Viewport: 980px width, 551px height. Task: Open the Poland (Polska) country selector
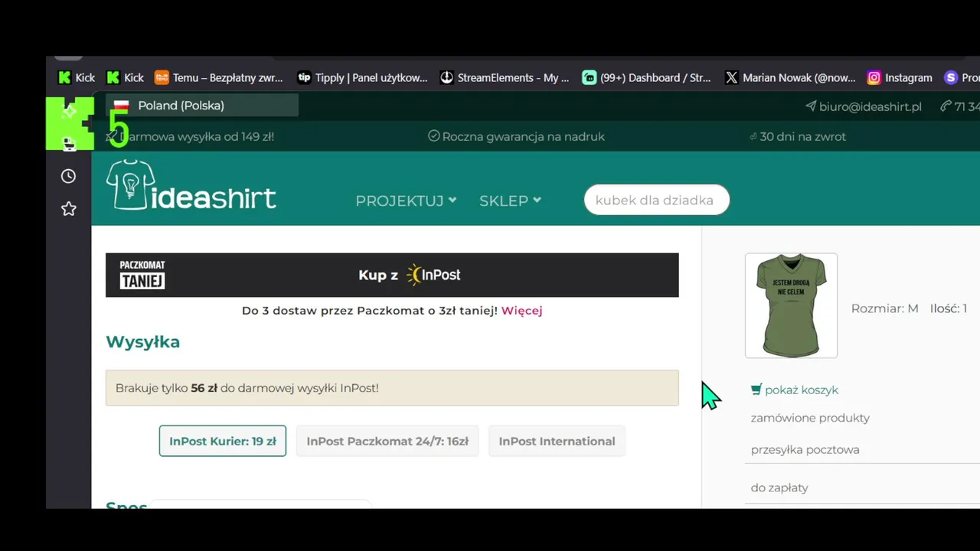202,106
